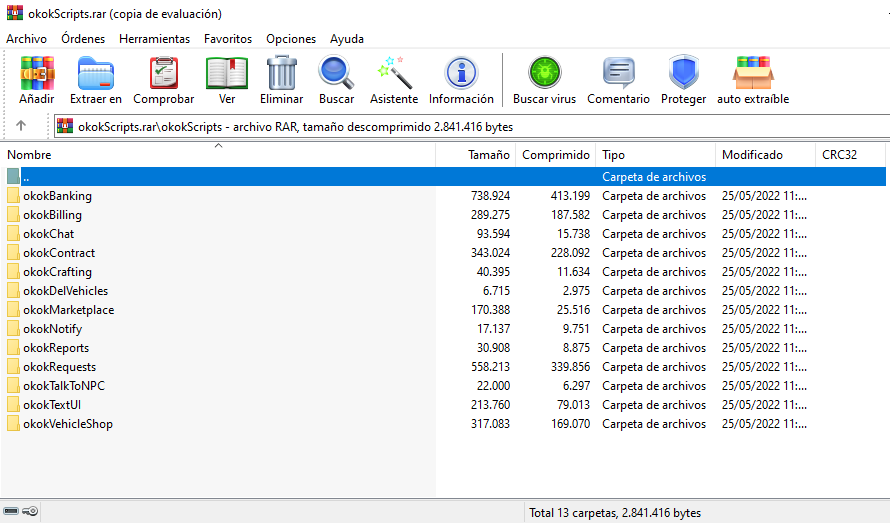Click the Buscar virus icon
Image resolution: width=890 pixels, height=523 pixels.
pos(544,73)
